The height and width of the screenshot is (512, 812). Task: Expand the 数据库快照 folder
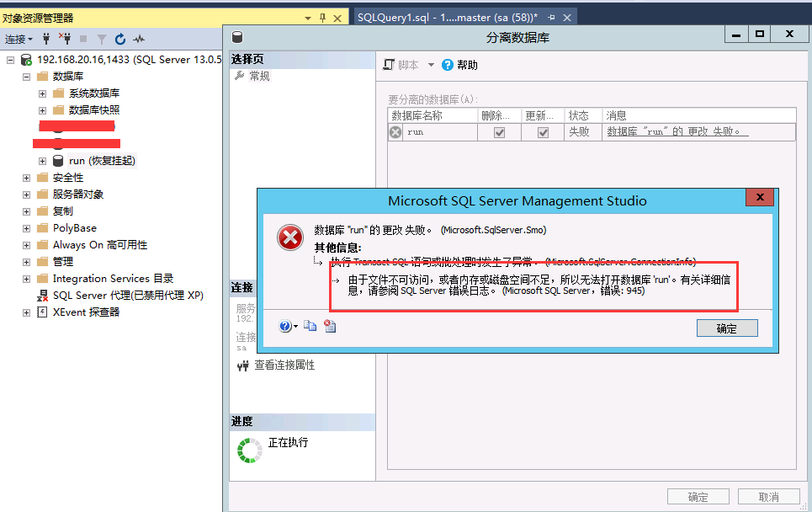[x=42, y=110]
